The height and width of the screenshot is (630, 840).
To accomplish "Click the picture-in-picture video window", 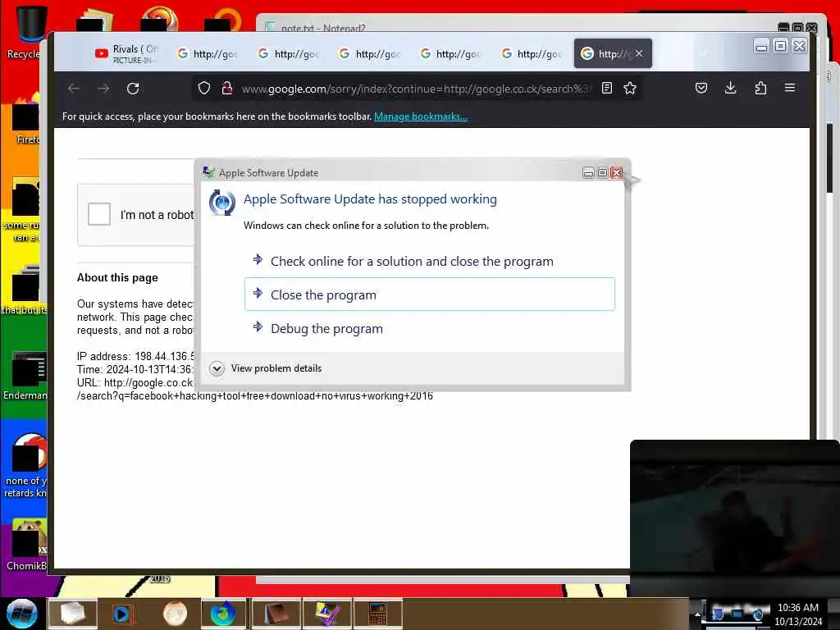I will coord(734,518).
